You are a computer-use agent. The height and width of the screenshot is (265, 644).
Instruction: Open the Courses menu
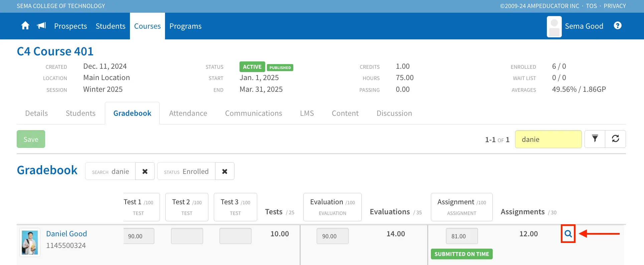click(147, 26)
